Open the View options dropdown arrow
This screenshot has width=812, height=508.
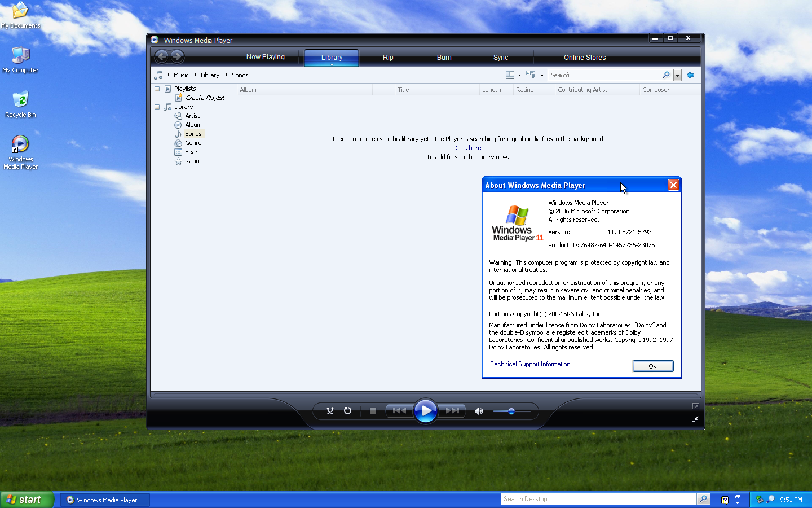tap(542, 76)
